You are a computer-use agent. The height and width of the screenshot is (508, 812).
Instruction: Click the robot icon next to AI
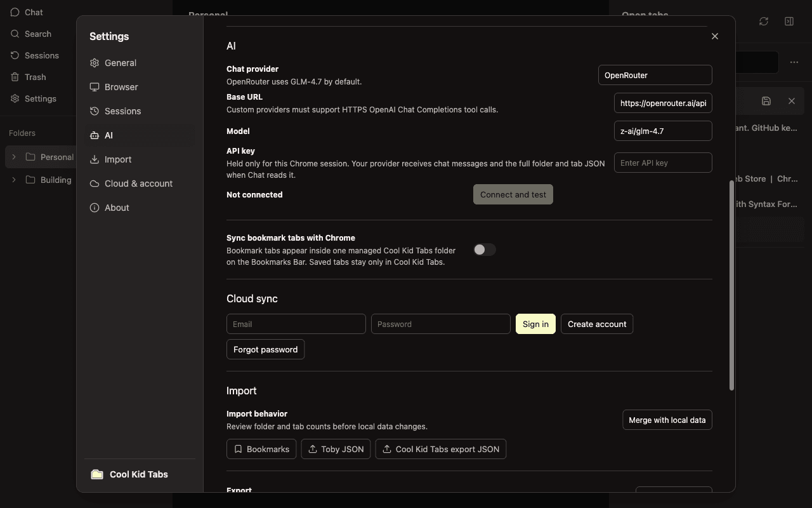click(95, 135)
